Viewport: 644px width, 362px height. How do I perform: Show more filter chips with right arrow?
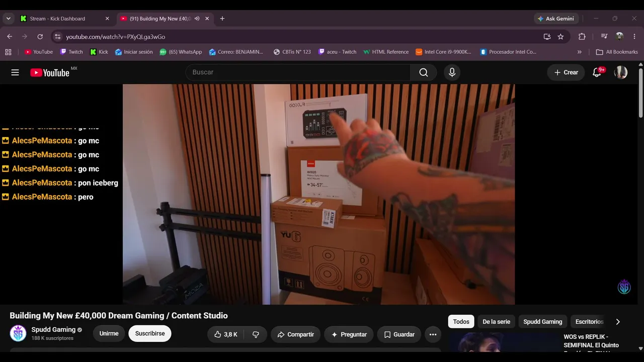[618, 322]
